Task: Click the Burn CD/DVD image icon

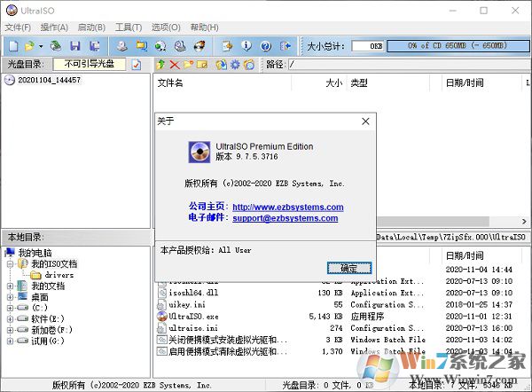Action: (199, 46)
